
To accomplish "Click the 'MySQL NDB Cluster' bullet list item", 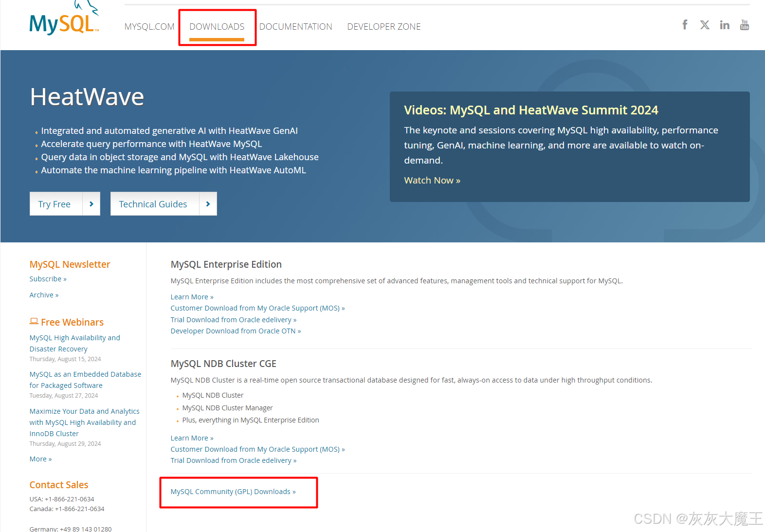I will (213, 395).
